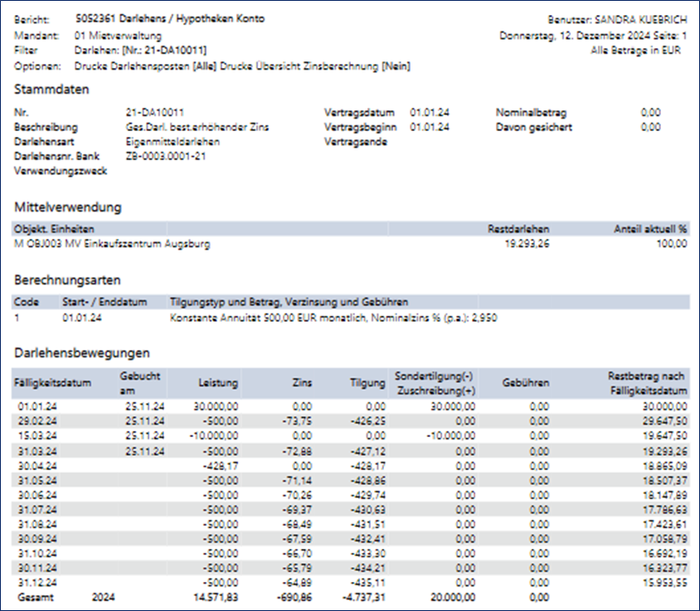Select the Sondertilgung/Zuschreibung column header
The width and height of the screenshot is (700, 611).
[435, 383]
